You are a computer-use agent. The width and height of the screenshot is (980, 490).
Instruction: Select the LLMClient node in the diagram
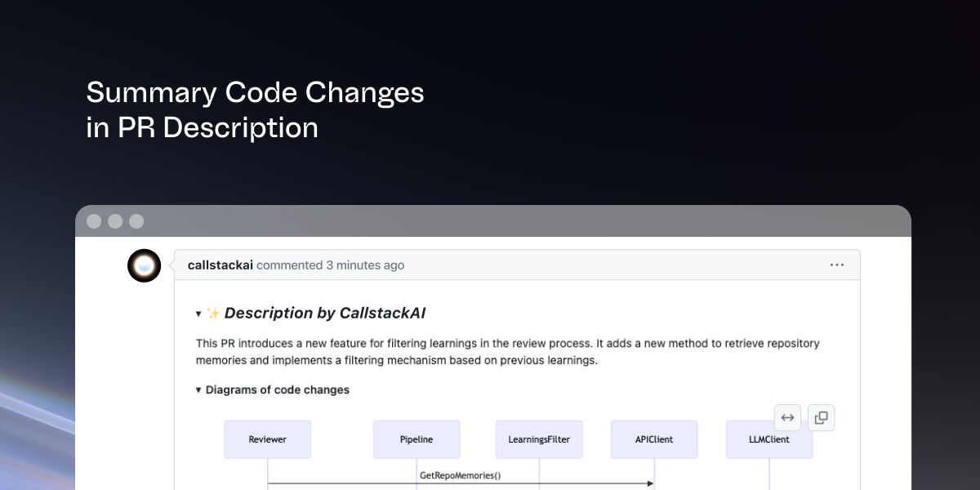click(768, 439)
